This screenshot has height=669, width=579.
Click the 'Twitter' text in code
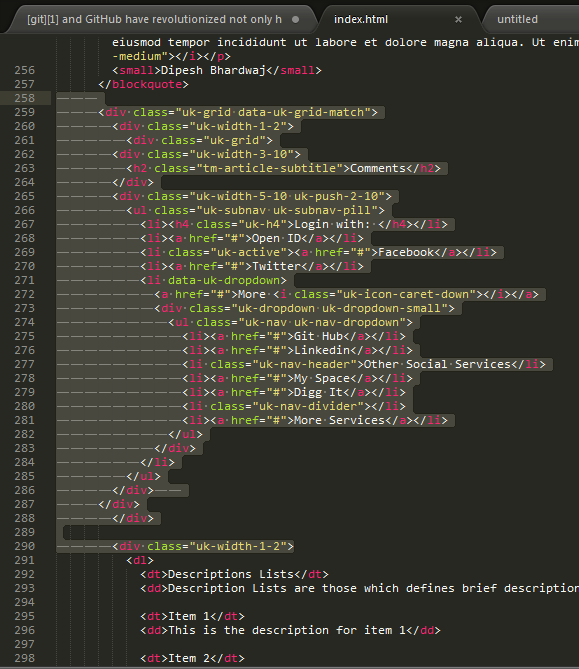(x=276, y=266)
